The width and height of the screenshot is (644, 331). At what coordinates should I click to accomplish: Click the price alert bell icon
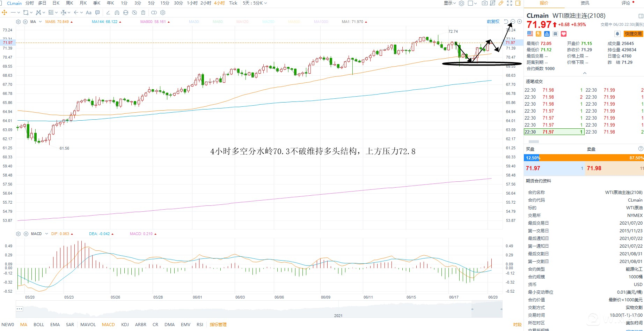[x=617, y=34]
